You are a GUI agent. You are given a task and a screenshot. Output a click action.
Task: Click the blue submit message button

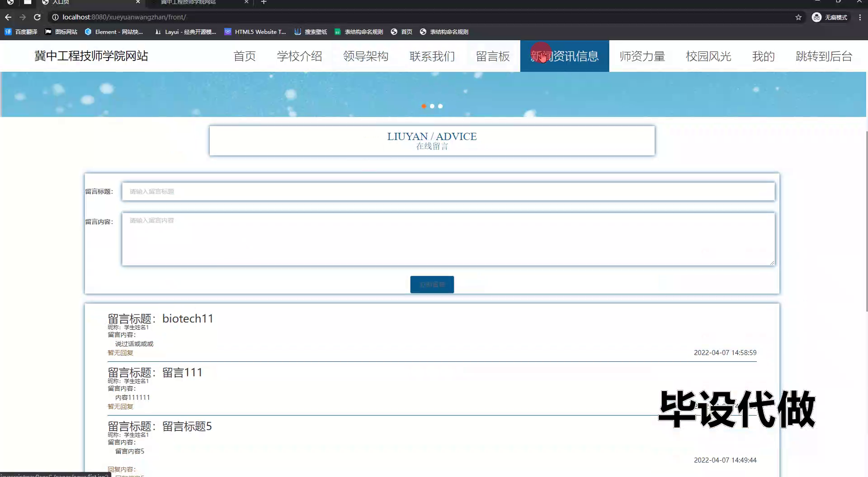432,285
